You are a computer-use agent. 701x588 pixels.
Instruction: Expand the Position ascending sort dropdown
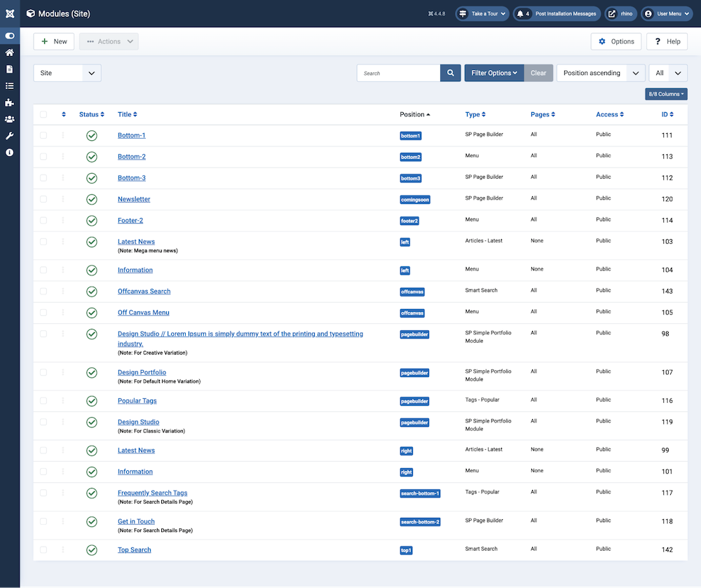(x=600, y=73)
